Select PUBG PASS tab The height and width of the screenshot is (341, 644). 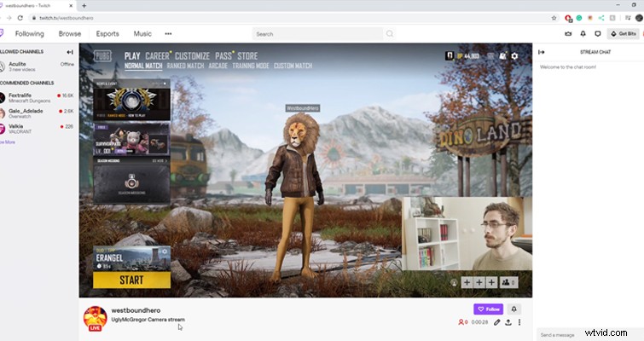[x=223, y=55]
